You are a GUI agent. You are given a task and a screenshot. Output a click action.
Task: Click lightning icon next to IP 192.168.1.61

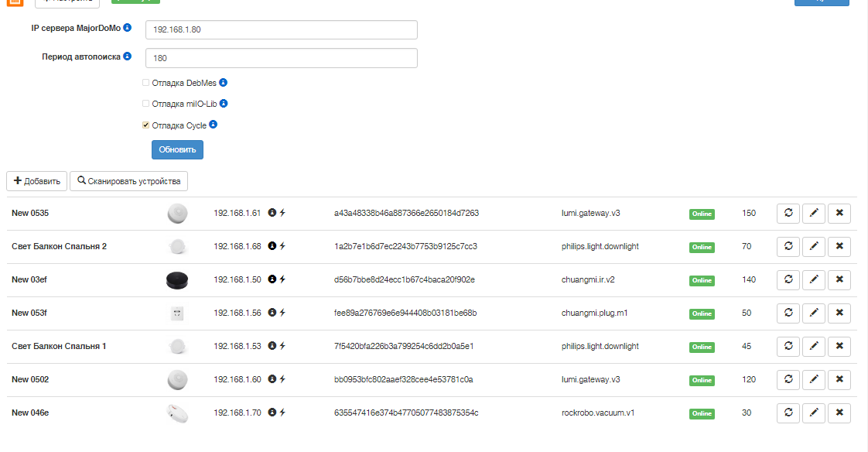point(282,213)
